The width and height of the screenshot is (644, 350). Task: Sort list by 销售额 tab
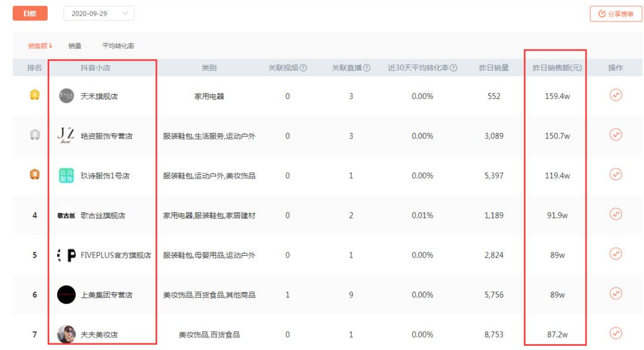pyautogui.click(x=40, y=46)
